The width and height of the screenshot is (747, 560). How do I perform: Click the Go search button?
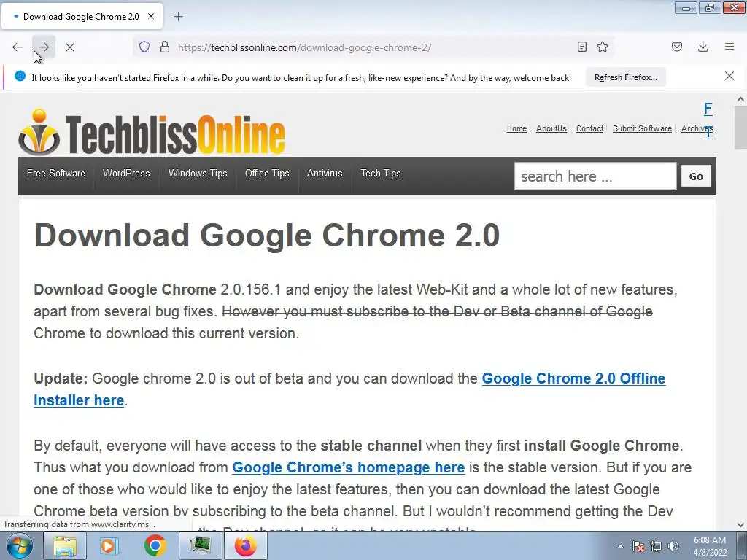(x=696, y=176)
